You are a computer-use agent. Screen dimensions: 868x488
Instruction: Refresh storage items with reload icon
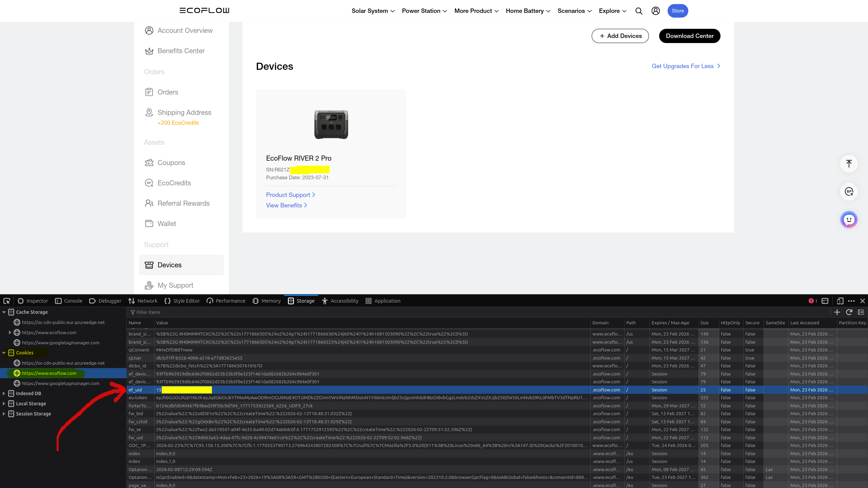[x=849, y=312]
